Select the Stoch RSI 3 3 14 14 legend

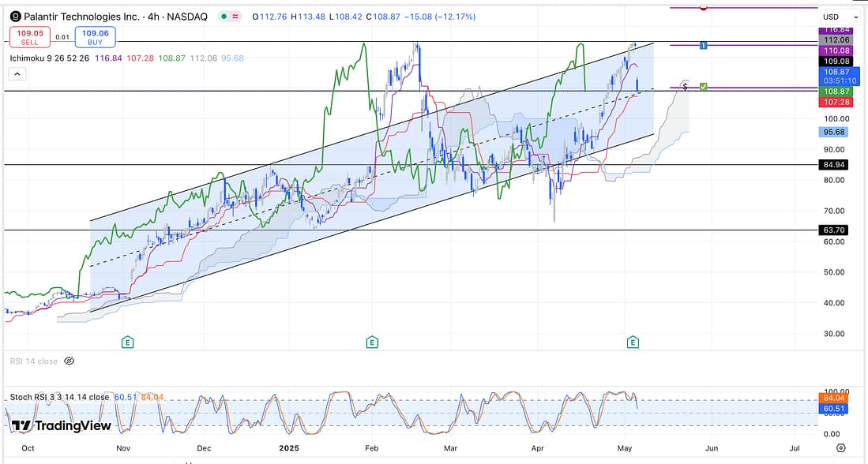[x=60, y=397]
